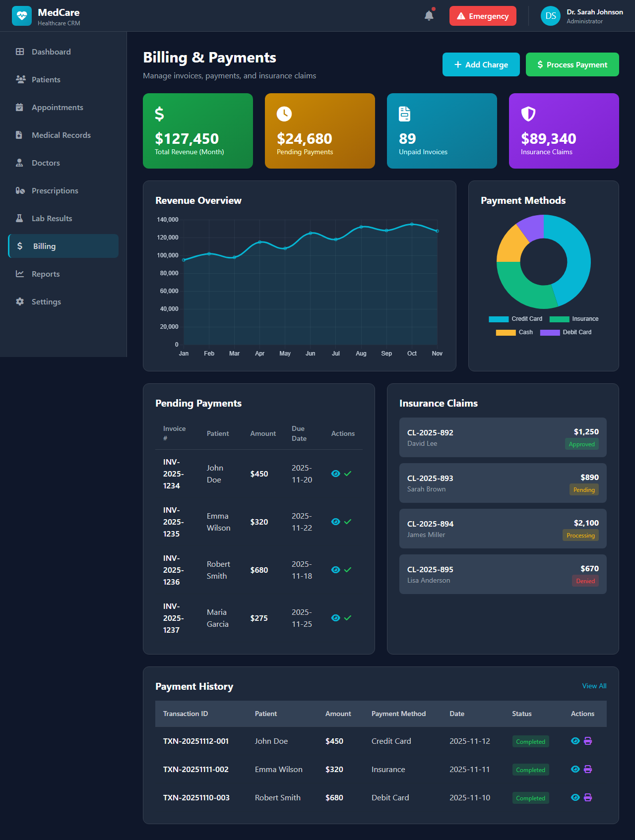Open Dr. Sarah Johnson's profile menu
Image resolution: width=635 pixels, height=840 pixels.
point(594,16)
